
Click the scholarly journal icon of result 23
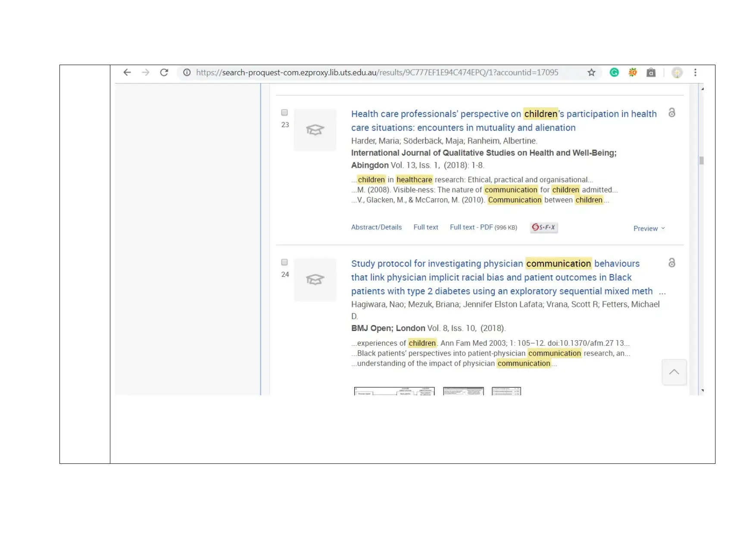[x=315, y=130]
